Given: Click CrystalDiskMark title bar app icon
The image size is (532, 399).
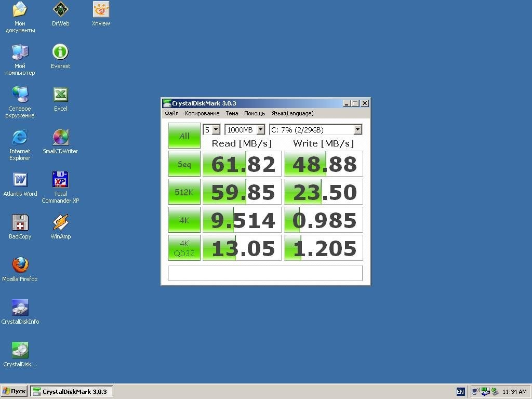Looking at the screenshot, I should click(x=167, y=103).
